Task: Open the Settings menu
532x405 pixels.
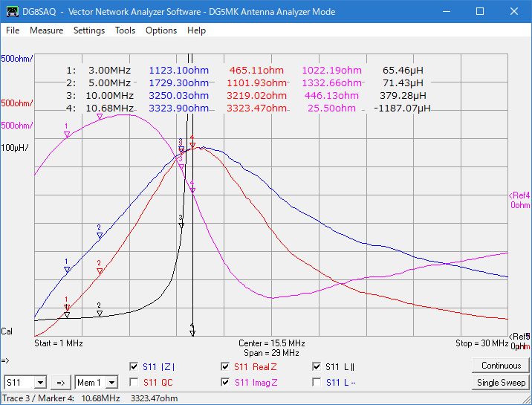Action: click(89, 30)
